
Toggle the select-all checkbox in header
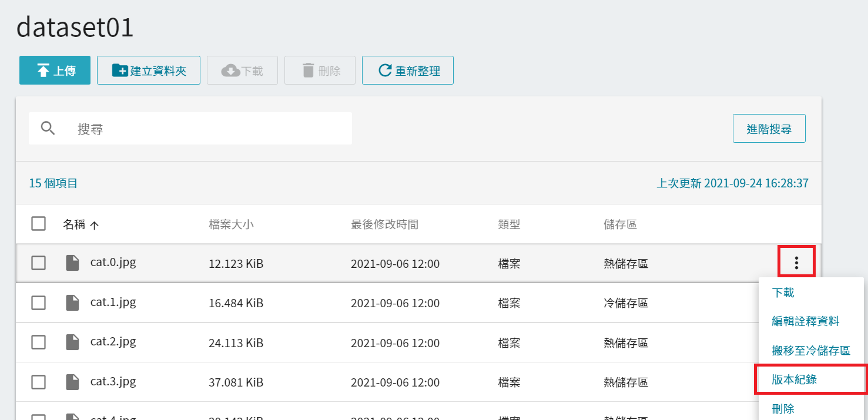[38, 224]
